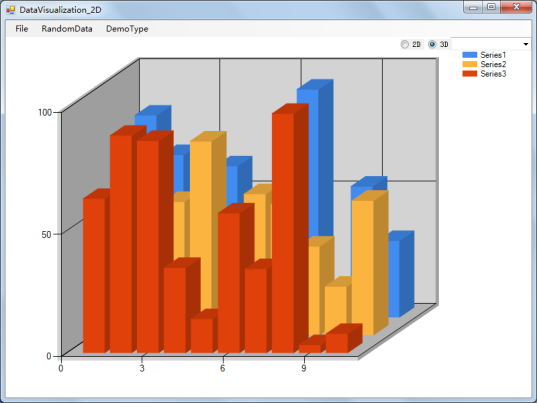Select the 2D radio button

pos(405,45)
